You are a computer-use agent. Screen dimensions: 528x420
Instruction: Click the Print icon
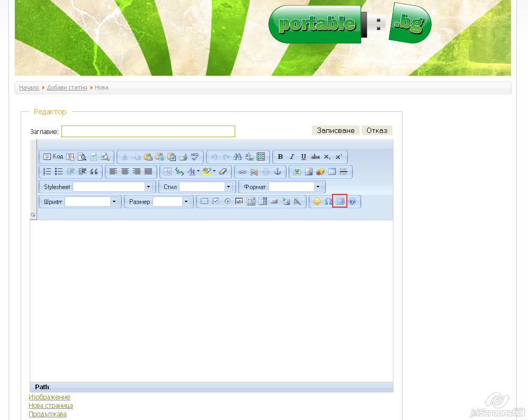click(x=183, y=157)
